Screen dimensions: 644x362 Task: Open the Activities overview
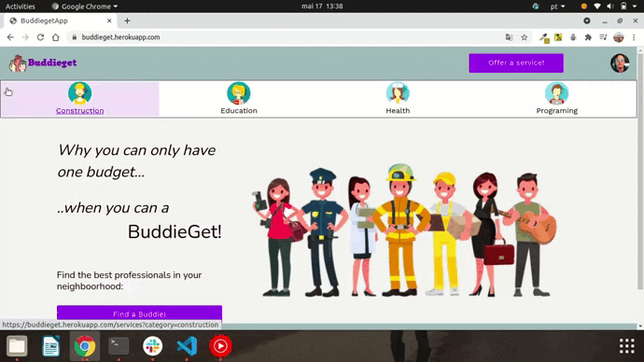click(x=21, y=7)
